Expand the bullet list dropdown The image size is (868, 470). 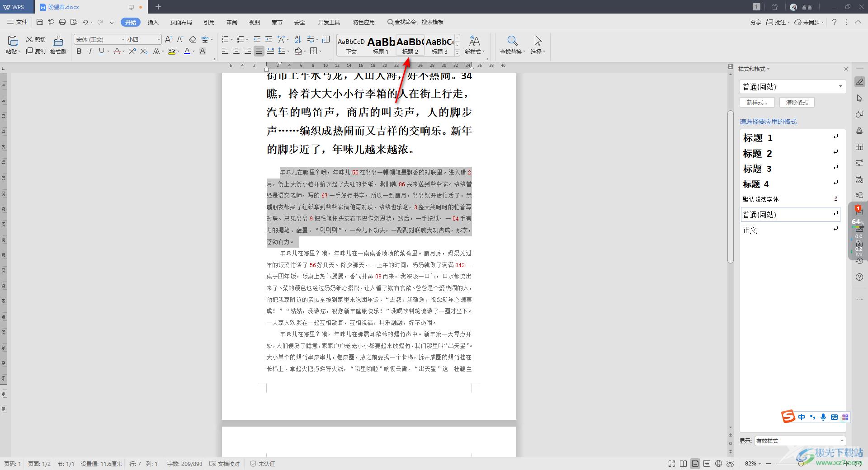[x=231, y=39]
